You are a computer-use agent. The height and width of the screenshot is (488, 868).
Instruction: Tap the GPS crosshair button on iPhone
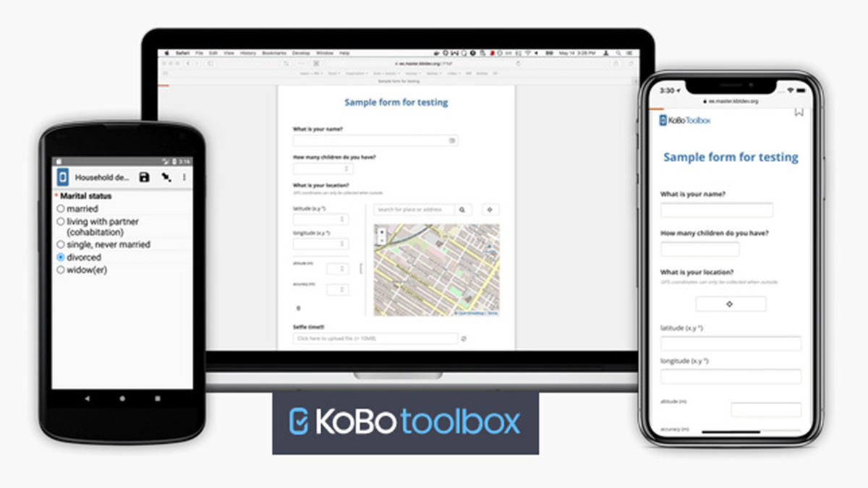731,304
